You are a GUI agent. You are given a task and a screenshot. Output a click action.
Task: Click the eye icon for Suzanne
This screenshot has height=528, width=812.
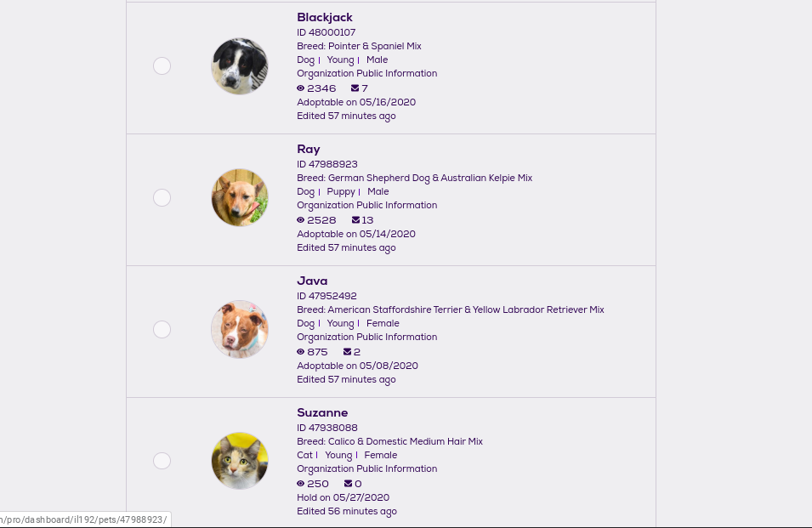coord(300,484)
